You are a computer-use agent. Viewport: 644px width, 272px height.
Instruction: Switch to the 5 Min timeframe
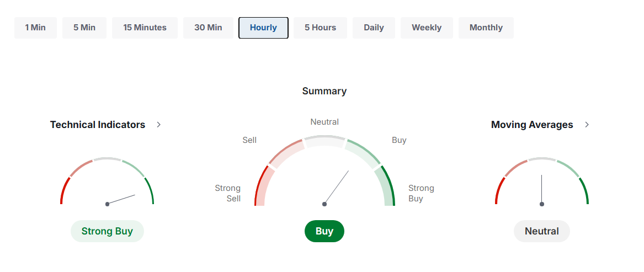tap(84, 28)
